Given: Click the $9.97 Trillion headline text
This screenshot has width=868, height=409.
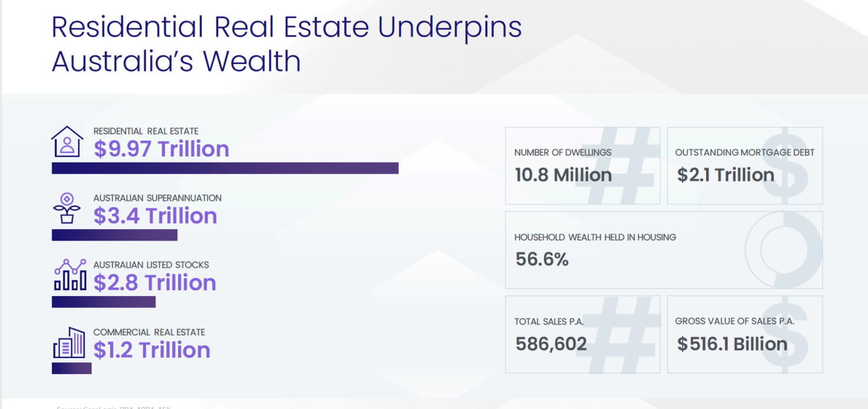Looking at the screenshot, I should coord(161,149).
